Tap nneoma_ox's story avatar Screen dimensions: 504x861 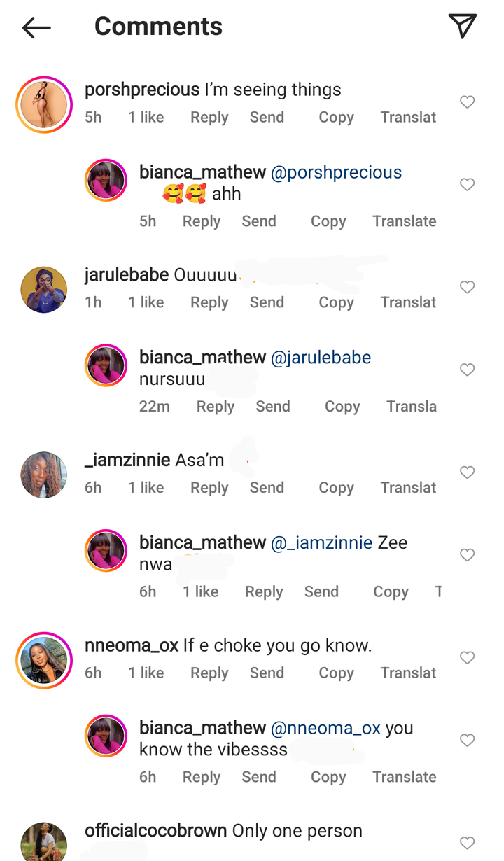click(x=44, y=660)
